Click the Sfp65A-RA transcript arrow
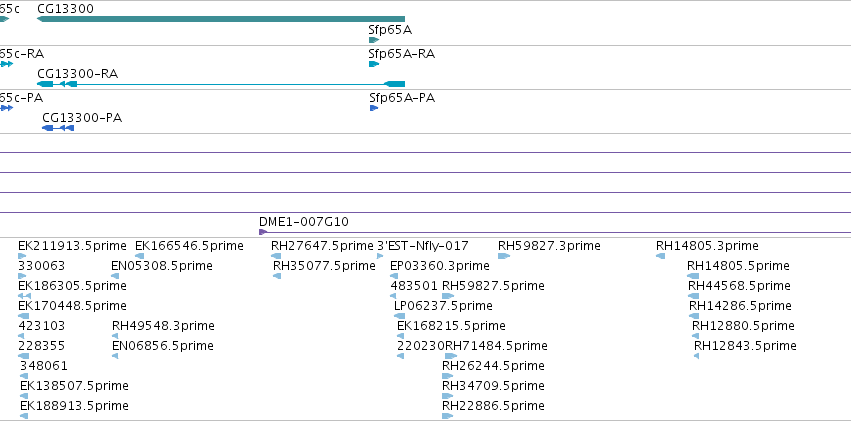This screenshot has width=851, height=421. pos(374,64)
